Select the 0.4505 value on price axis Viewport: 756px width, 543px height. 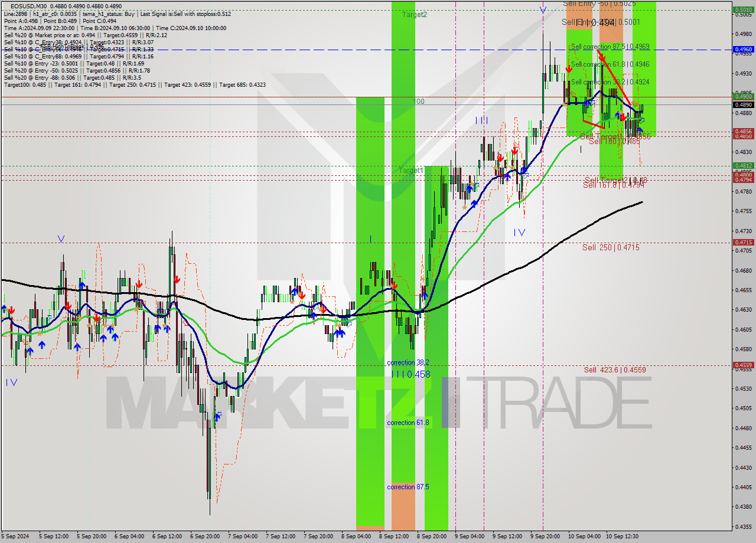(x=744, y=408)
